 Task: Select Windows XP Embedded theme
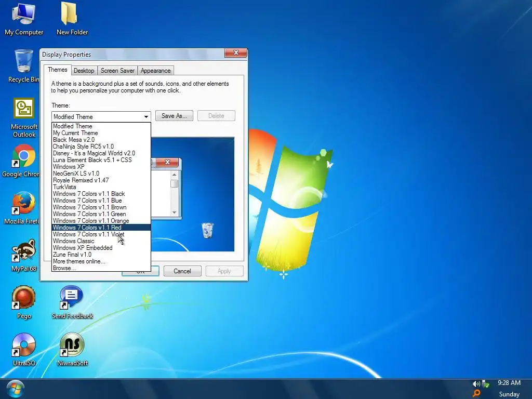click(x=101, y=248)
